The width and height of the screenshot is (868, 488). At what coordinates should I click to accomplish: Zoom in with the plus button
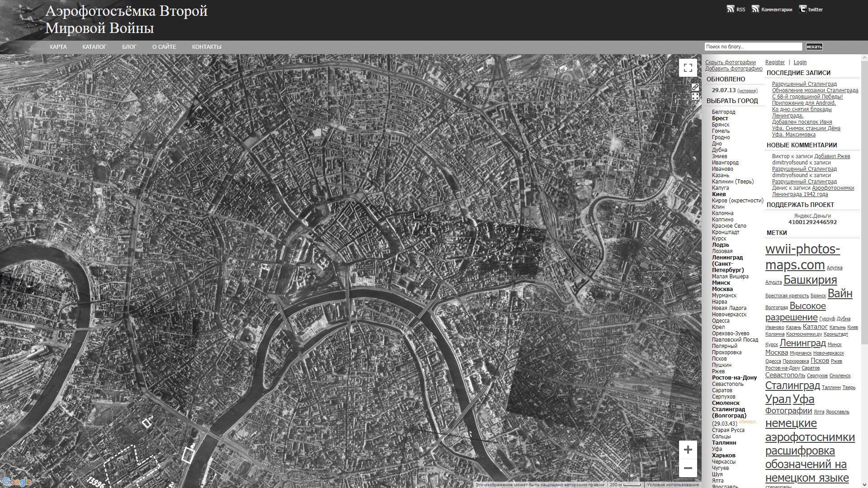[x=688, y=450]
